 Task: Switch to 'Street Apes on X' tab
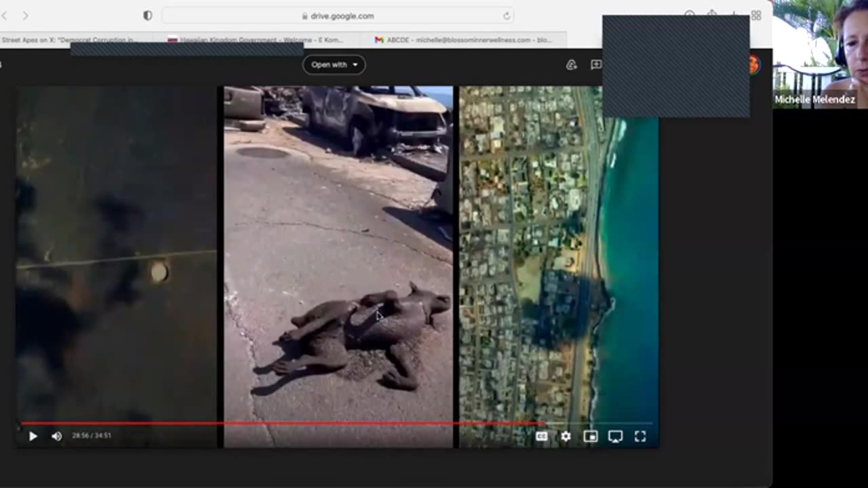76,40
